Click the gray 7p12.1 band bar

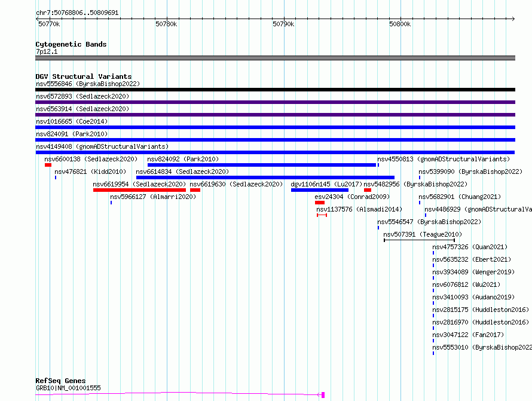coord(275,58)
